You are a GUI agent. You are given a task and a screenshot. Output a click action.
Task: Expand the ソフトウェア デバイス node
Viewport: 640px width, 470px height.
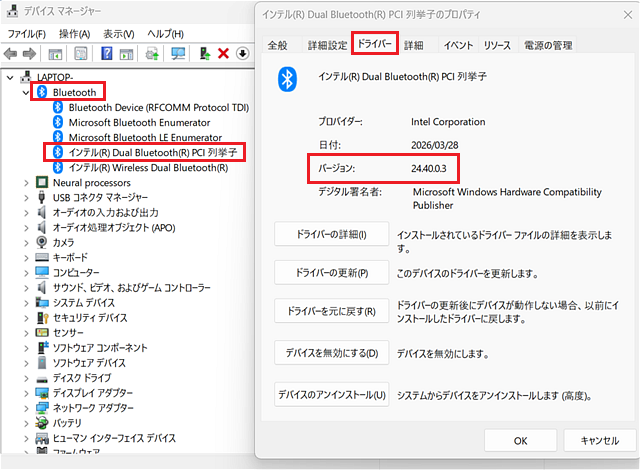tap(26, 363)
